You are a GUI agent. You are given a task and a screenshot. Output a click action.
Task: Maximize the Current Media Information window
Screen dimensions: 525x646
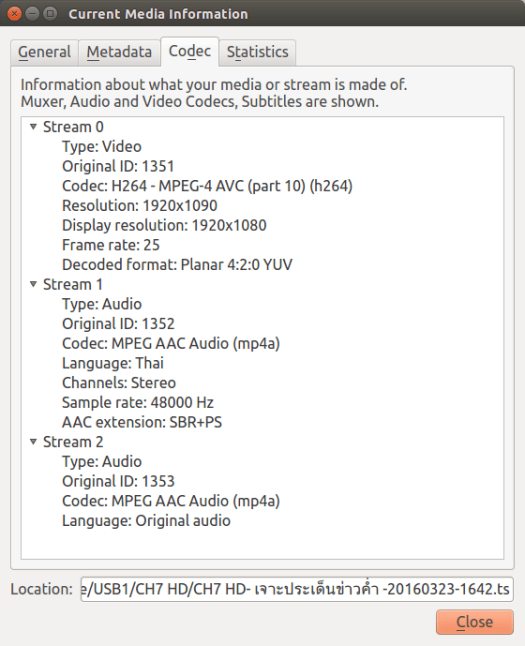pos(50,14)
